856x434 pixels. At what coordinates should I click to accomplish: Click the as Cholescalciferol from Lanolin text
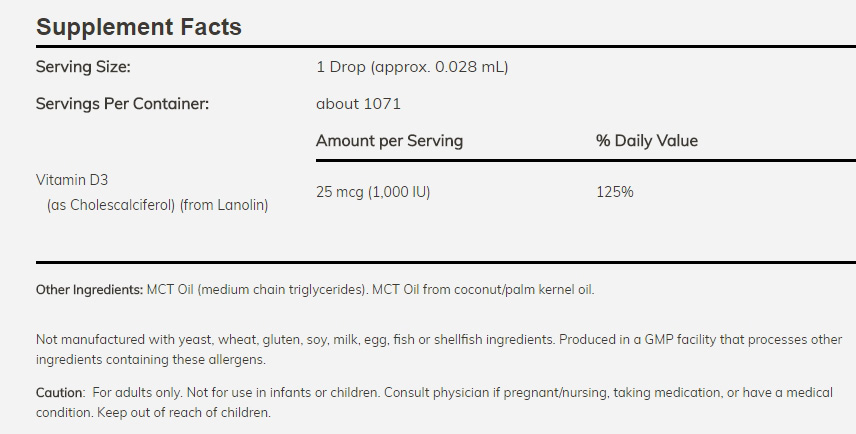tap(157, 205)
